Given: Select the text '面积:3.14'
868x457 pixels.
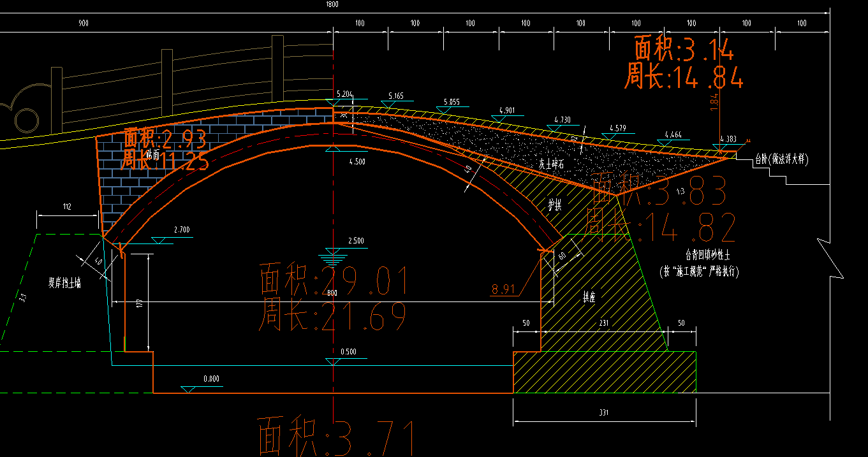Looking at the screenshot, I should click(684, 49).
